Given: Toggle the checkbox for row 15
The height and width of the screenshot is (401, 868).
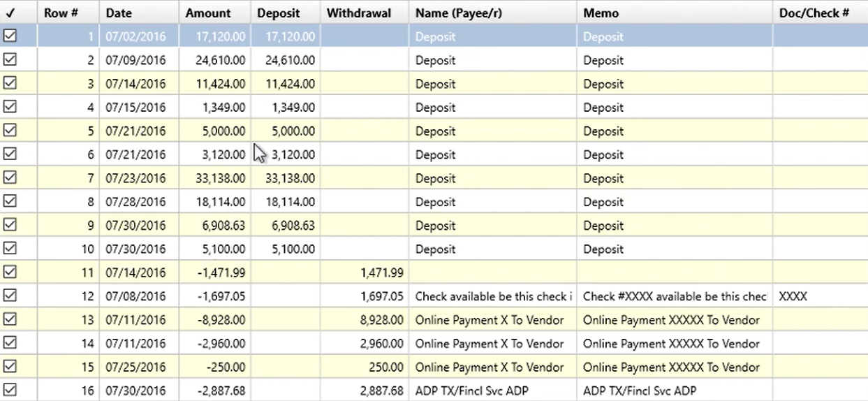Looking at the screenshot, I should pyautogui.click(x=10, y=366).
